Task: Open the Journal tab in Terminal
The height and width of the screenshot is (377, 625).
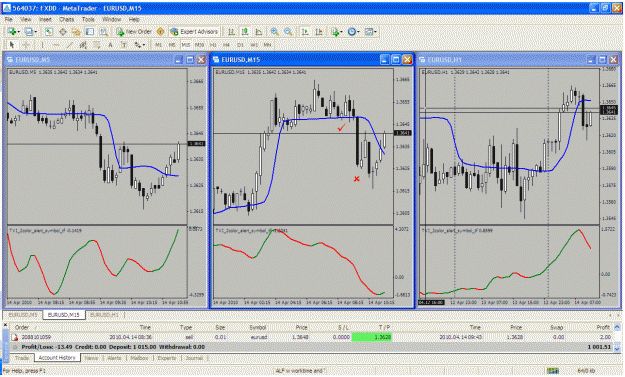Action: 194,358
